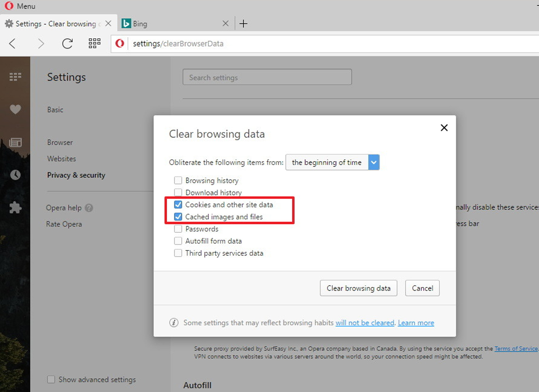539x392 pixels.
Task: Open Bookmarks via the sidebar heart icon
Action: point(15,109)
